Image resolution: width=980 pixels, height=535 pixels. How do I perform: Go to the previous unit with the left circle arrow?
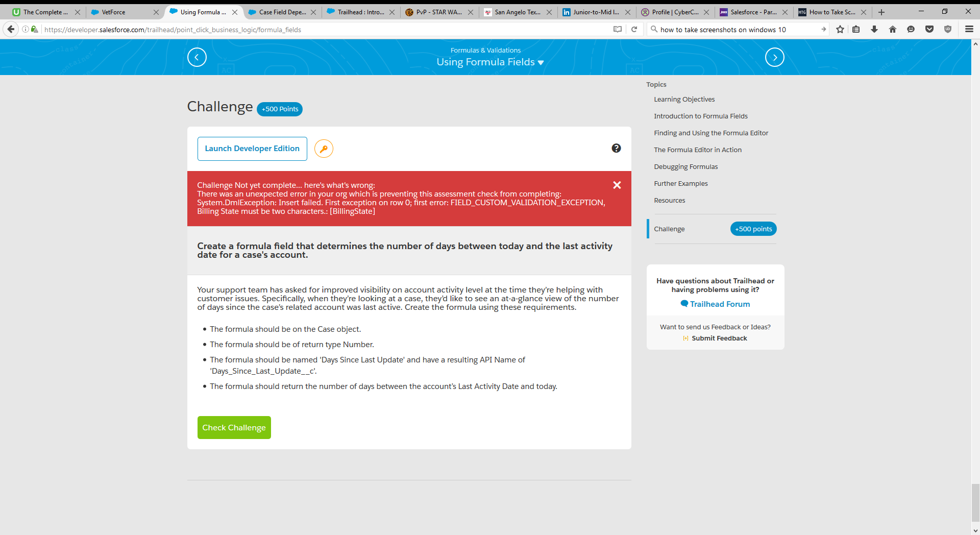197,57
